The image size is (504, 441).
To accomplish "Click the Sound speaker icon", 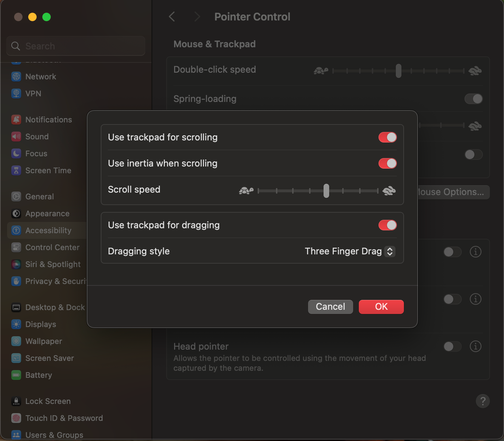I will tap(16, 137).
